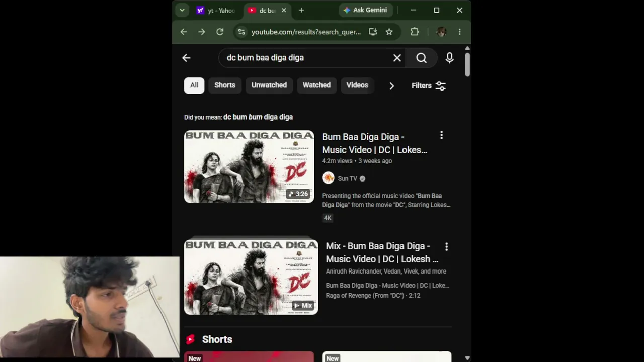Screen dimensions: 644x362
Task: Clear the YouTube search query
Action: 397,58
